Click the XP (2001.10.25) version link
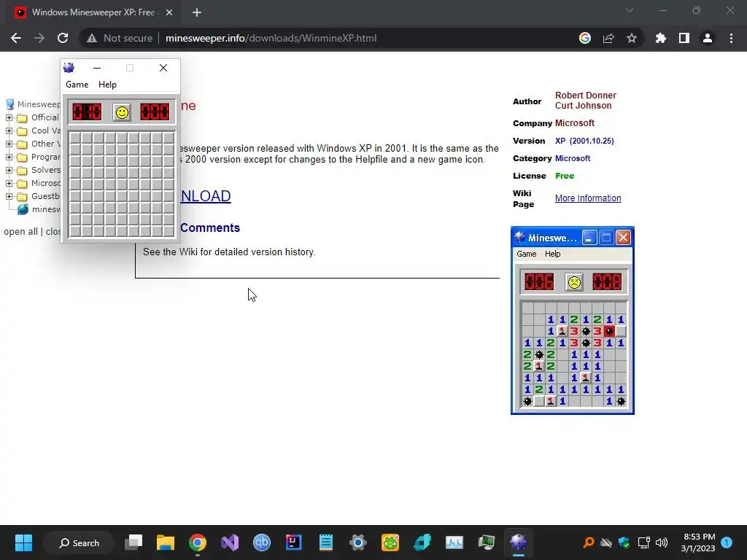The height and width of the screenshot is (560, 747). [x=584, y=141]
